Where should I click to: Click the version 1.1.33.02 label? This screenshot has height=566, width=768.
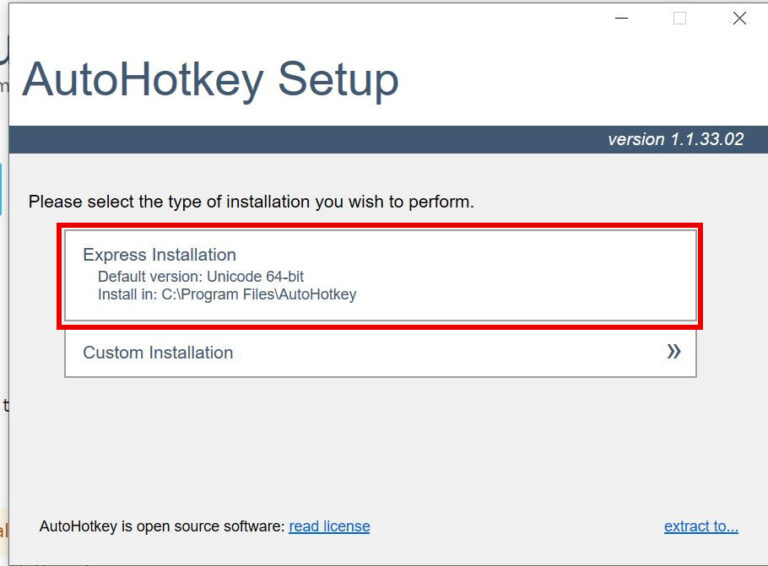675,139
